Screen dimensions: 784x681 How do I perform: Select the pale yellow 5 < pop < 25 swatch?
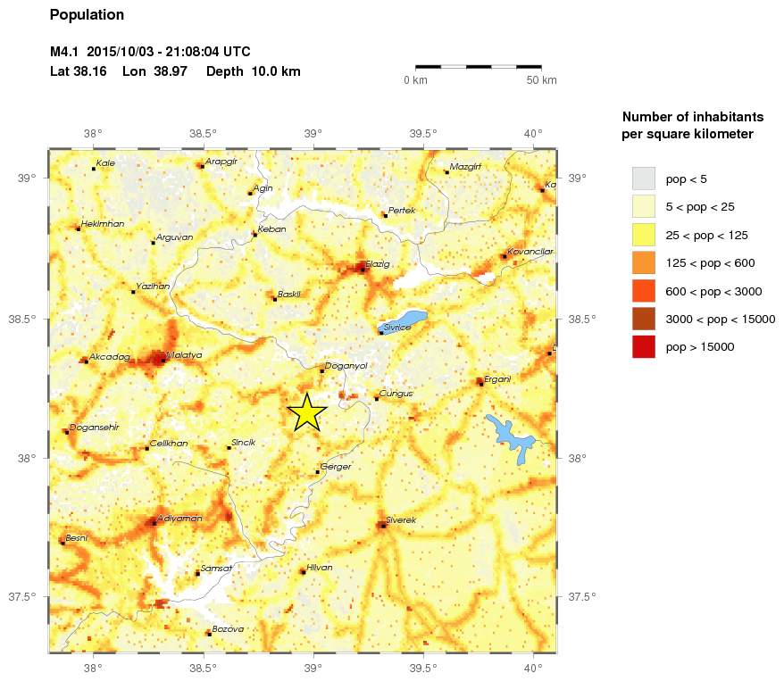[644, 207]
